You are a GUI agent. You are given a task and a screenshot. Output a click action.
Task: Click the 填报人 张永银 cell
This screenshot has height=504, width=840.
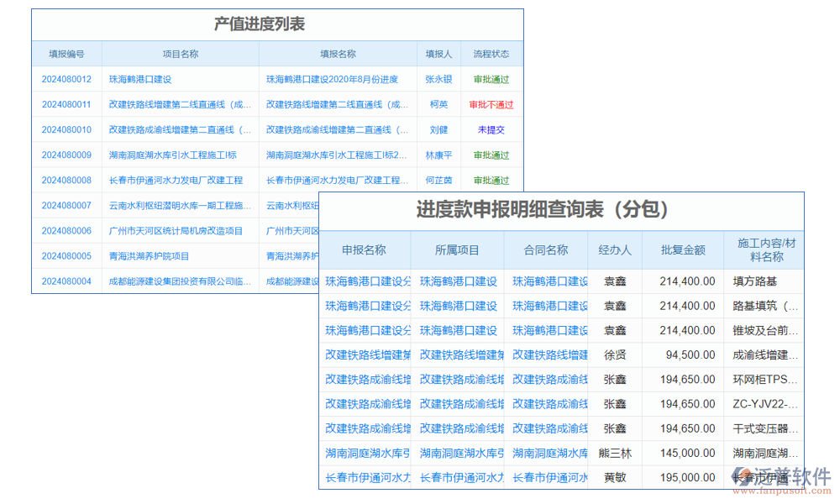click(438, 80)
